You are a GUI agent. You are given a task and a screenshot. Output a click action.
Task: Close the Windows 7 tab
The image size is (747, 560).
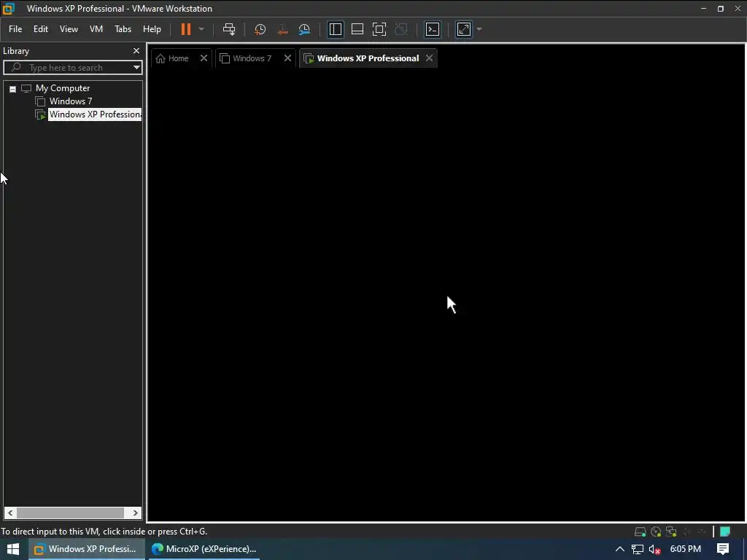click(x=287, y=58)
